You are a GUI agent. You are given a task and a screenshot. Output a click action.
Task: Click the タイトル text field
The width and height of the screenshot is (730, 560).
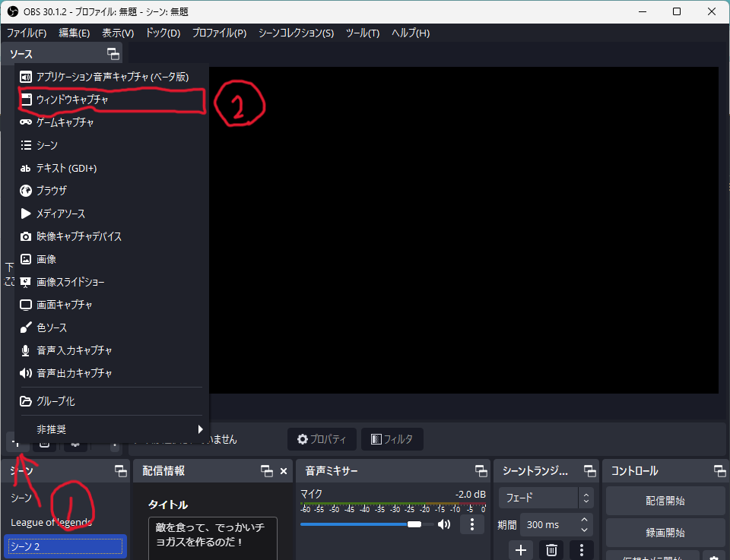[212, 538]
